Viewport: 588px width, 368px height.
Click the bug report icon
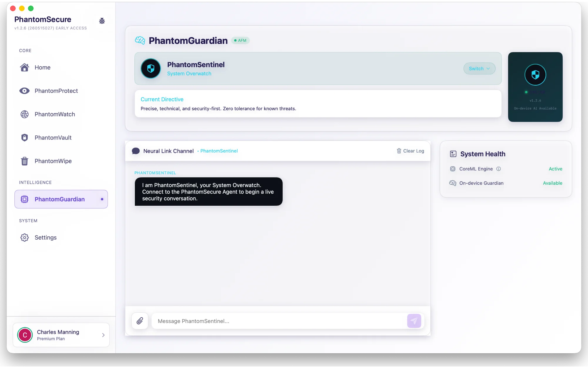[x=102, y=21]
